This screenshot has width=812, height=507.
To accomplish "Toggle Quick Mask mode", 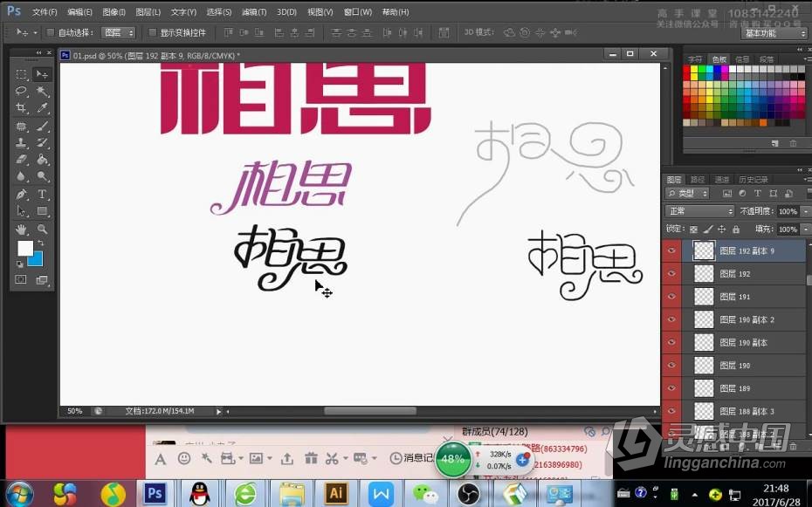I will point(21,279).
